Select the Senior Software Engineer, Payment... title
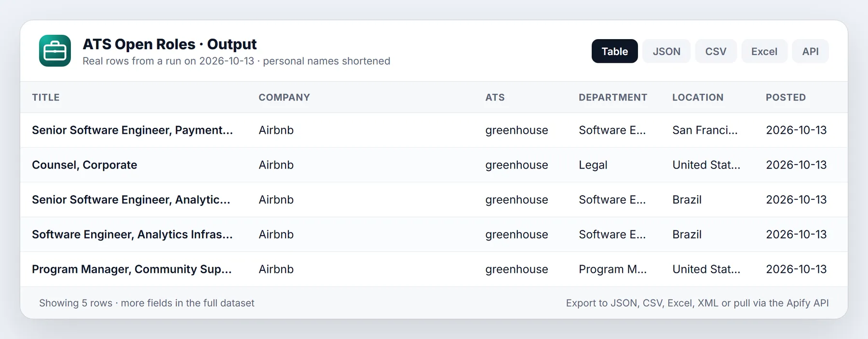 click(x=132, y=130)
